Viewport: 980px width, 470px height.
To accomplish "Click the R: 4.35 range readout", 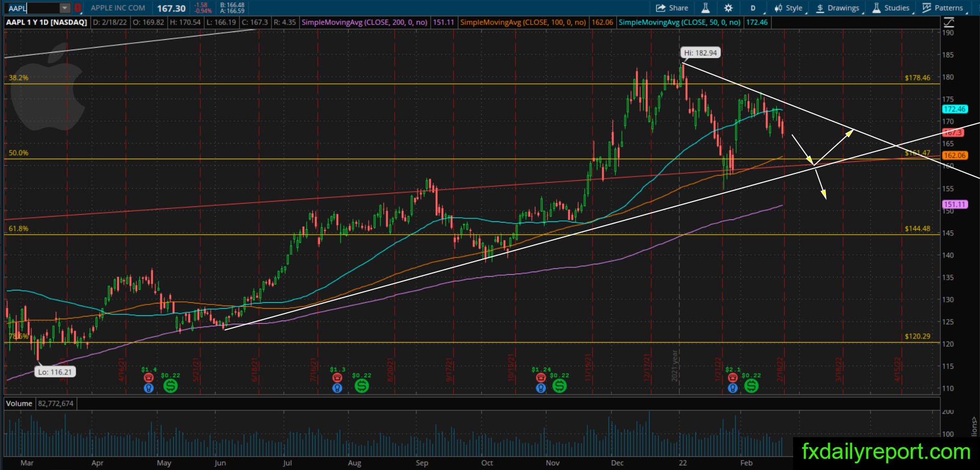I will (x=285, y=22).
